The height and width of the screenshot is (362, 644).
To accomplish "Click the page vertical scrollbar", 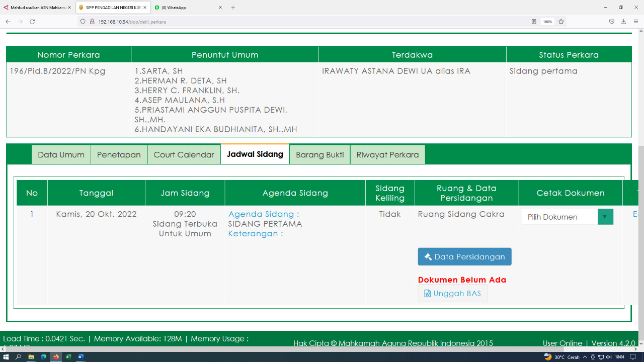I will click(x=640, y=201).
